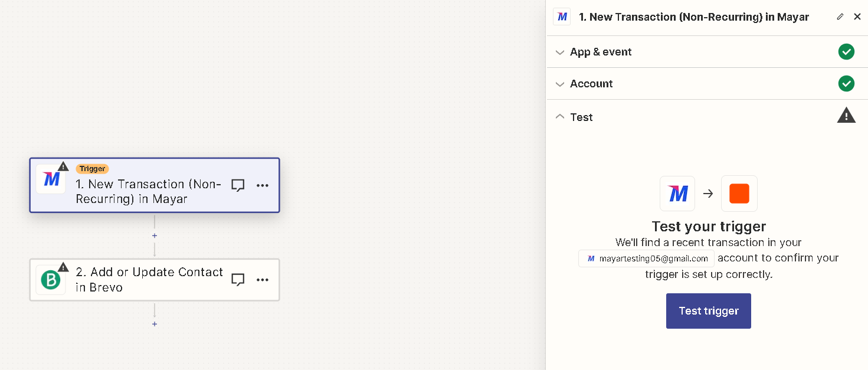Open comments on the Brevo step
Viewport: 868px width, 370px height.
coord(238,280)
